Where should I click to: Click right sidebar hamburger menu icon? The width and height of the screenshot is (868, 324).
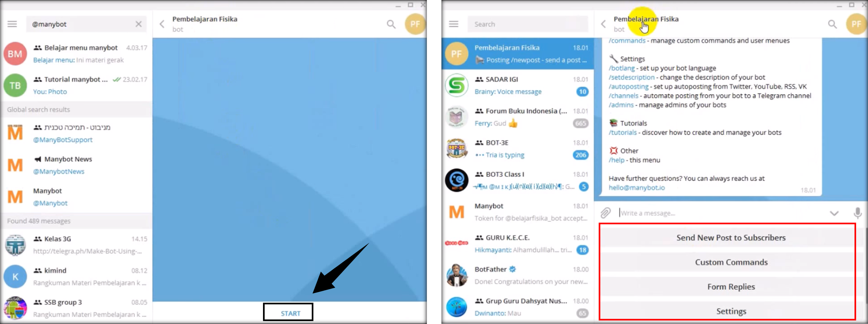click(453, 24)
